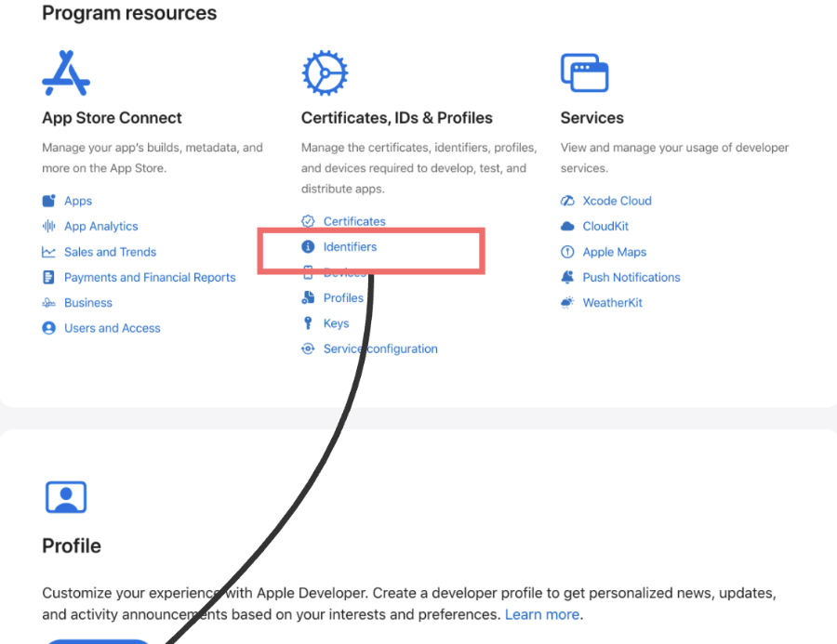This screenshot has width=837, height=644.
Task: Open Payments and Financial Reports
Action: [x=150, y=278]
